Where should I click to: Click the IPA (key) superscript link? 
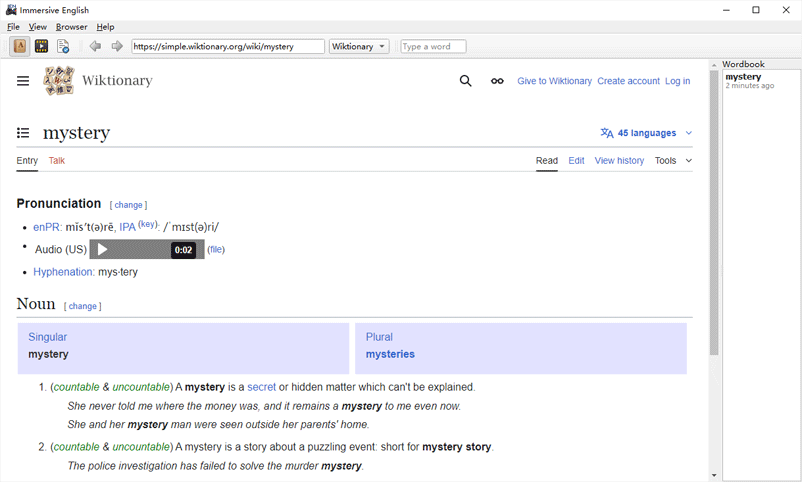pyautogui.click(x=148, y=224)
